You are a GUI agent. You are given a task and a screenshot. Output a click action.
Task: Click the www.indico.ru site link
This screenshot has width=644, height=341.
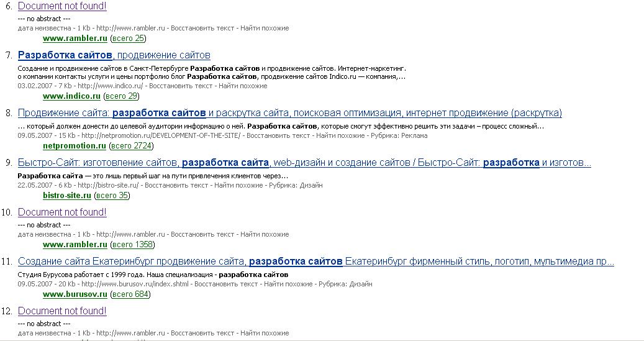(x=72, y=96)
